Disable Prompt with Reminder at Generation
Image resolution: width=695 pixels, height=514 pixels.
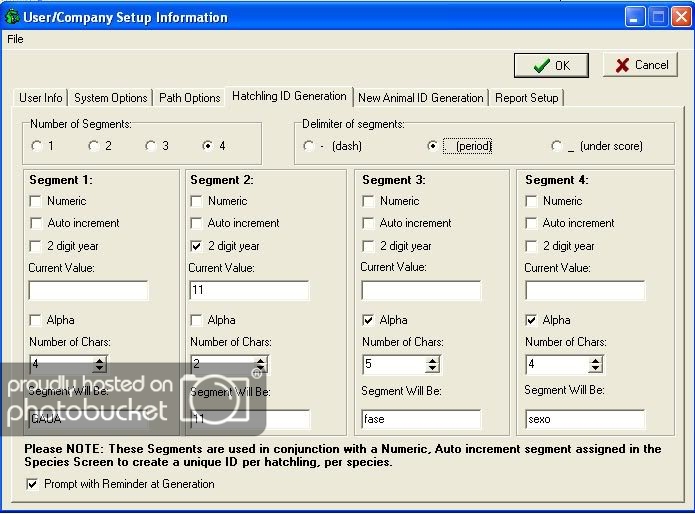pos(35,484)
